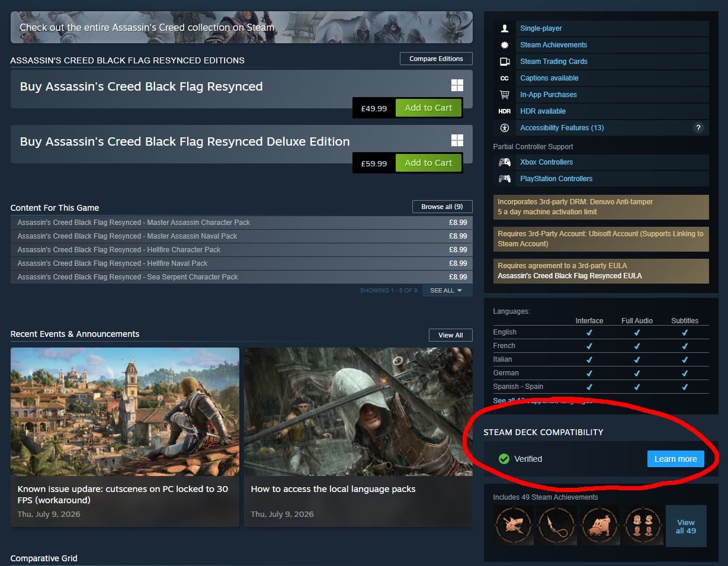Click the French language row

pos(601,346)
